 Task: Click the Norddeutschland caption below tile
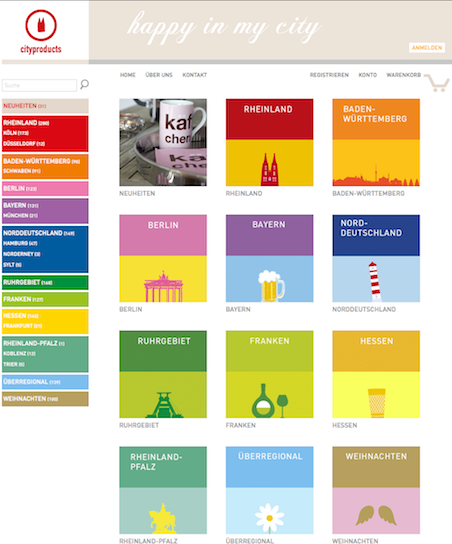pos(364,309)
